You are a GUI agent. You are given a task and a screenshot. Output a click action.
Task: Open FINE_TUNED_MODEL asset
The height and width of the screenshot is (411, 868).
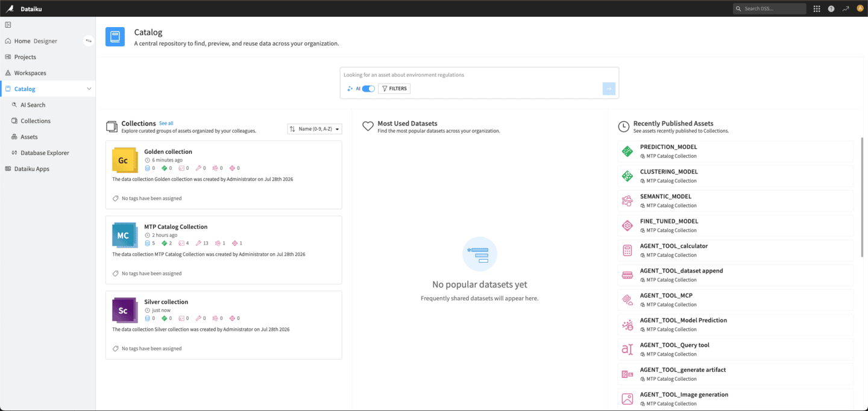coord(735,225)
